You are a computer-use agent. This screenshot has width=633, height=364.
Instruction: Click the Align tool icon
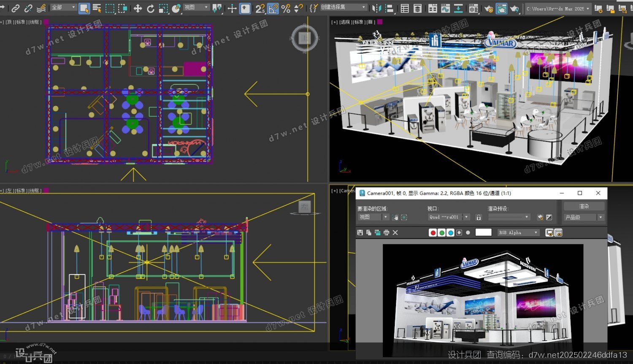pyautogui.click(x=390, y=8)
